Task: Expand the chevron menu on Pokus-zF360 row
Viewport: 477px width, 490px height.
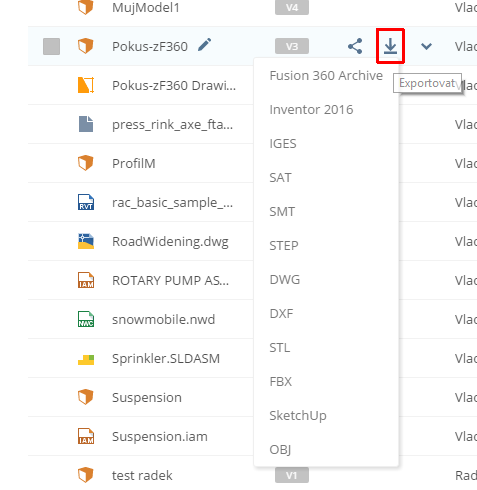Action: 426,46
